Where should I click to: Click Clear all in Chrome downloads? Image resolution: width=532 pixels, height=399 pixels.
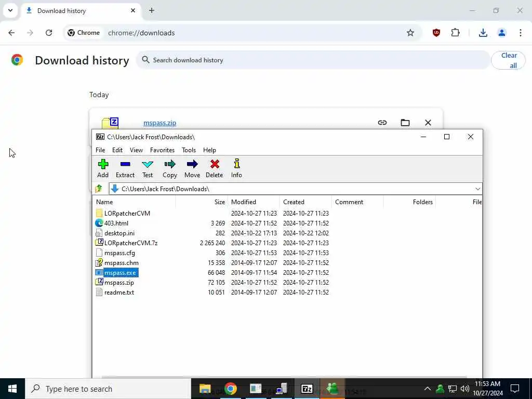(x=508, y=60)
